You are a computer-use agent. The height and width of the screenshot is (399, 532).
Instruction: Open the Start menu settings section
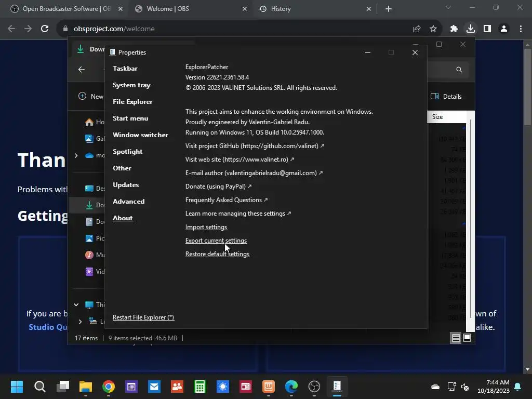click(130, 118)
